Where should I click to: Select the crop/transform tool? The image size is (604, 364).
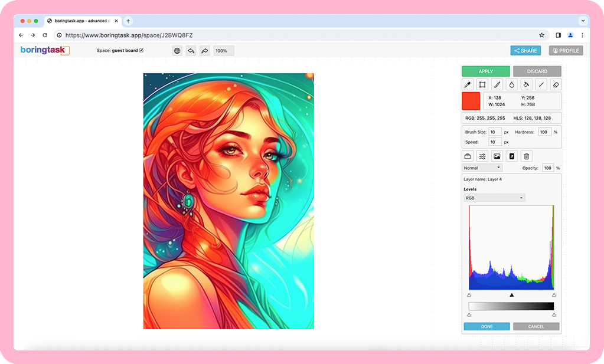482,84
